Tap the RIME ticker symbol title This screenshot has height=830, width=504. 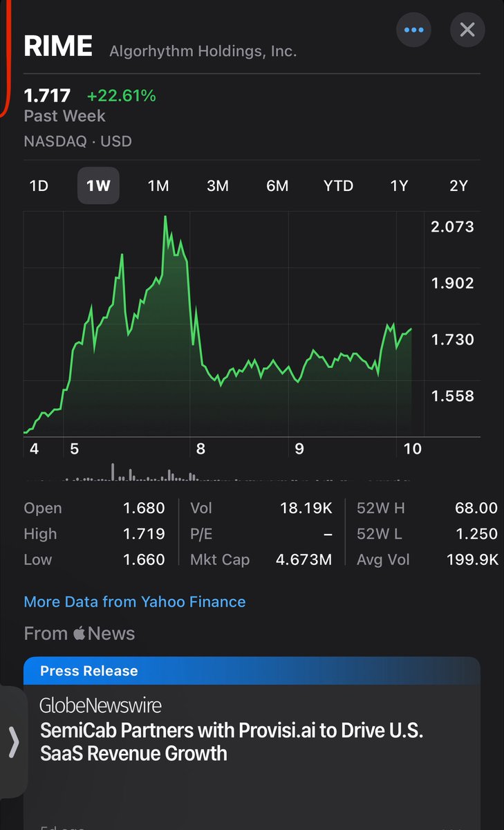[x=58, y=46]
